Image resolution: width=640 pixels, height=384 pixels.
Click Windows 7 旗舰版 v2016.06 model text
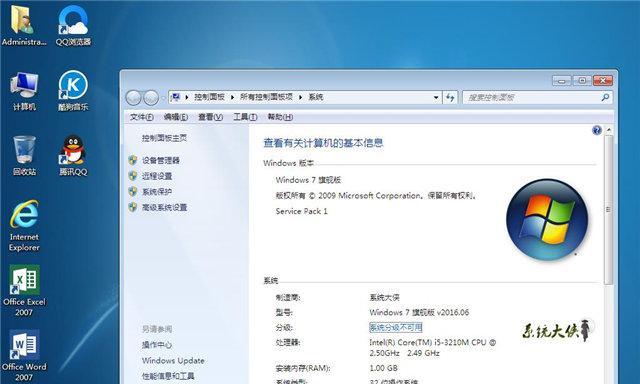(x=419, y=313)
